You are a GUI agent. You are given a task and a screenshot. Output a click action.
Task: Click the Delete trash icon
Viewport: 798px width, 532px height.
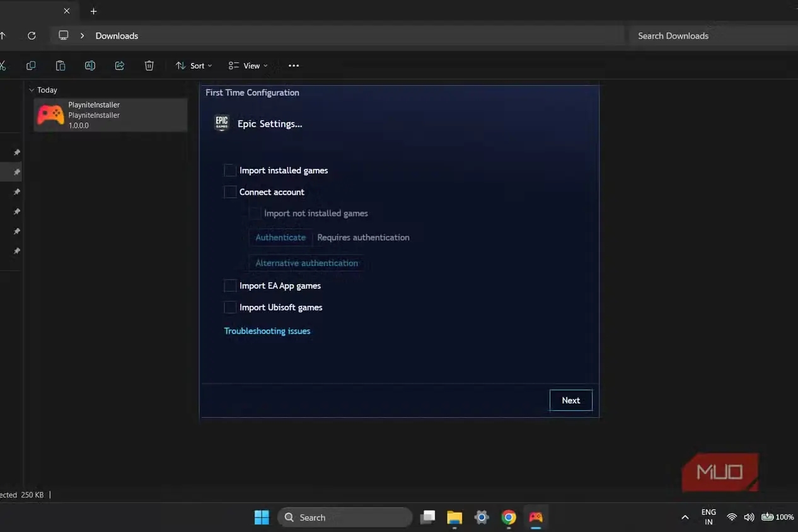tap(149, 66)
